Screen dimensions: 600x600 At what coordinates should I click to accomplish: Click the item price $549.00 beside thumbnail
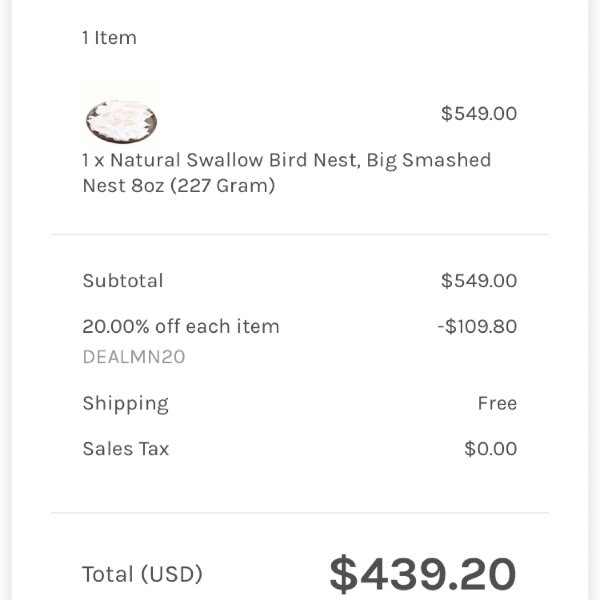pos(479,114)
